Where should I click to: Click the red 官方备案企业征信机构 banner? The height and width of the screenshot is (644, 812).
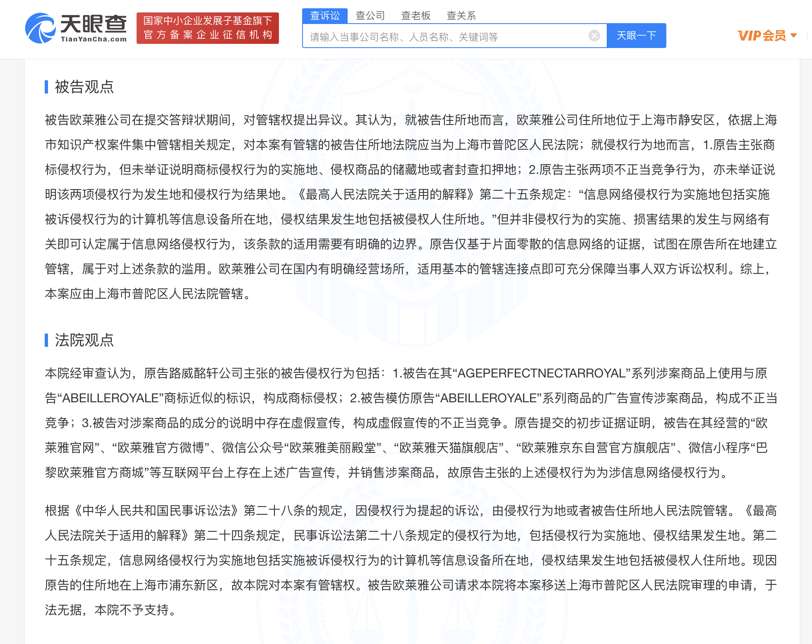pyautogui.click(x=208, y=28)
